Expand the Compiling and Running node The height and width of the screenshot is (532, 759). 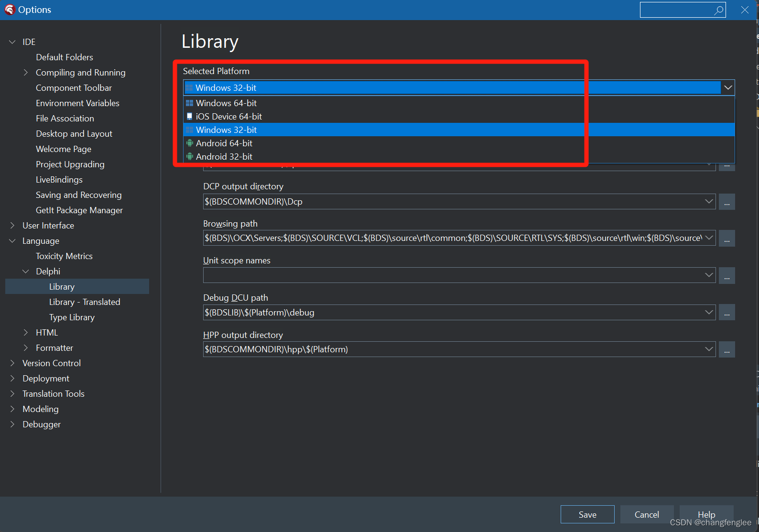click(26, 72)
